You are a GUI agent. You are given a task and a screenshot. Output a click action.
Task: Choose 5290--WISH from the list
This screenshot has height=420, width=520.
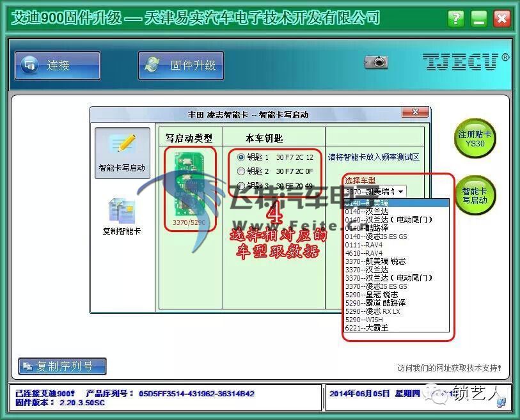pyautogui.click(x=397, y=320)
